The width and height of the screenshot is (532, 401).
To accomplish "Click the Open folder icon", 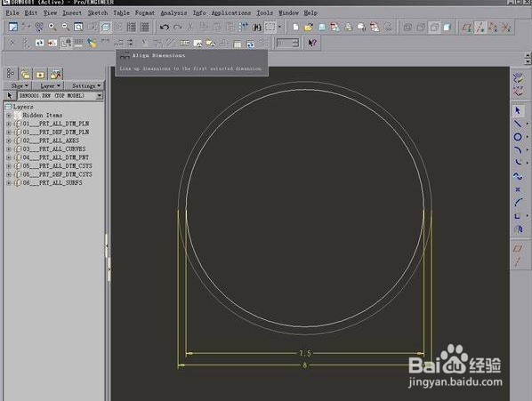I will [x=309, y=27].
